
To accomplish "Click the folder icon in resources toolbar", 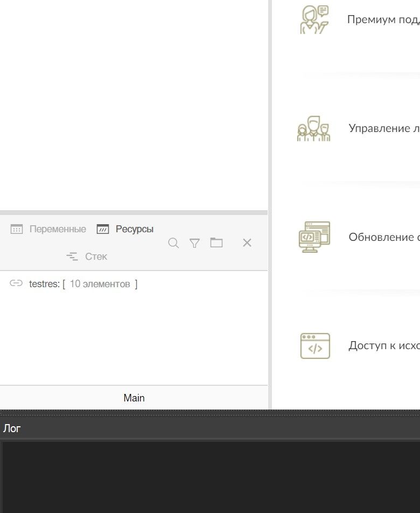I will (x=216, y=242).
